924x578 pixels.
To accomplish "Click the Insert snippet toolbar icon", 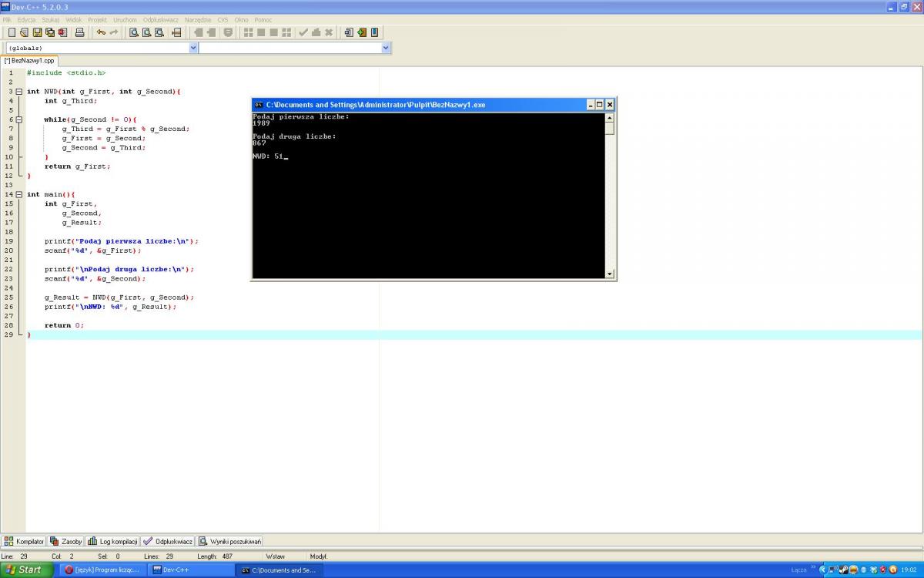I will (349, 32).
